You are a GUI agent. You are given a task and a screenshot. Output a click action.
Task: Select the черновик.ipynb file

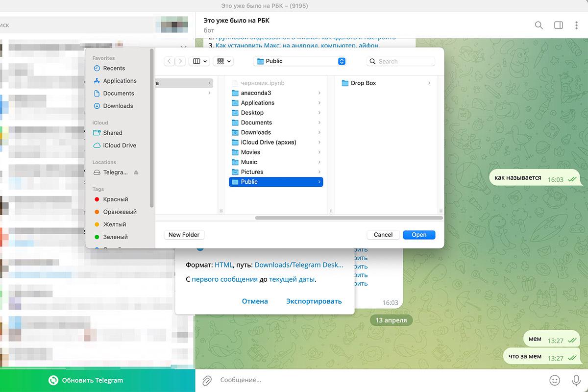276,83
